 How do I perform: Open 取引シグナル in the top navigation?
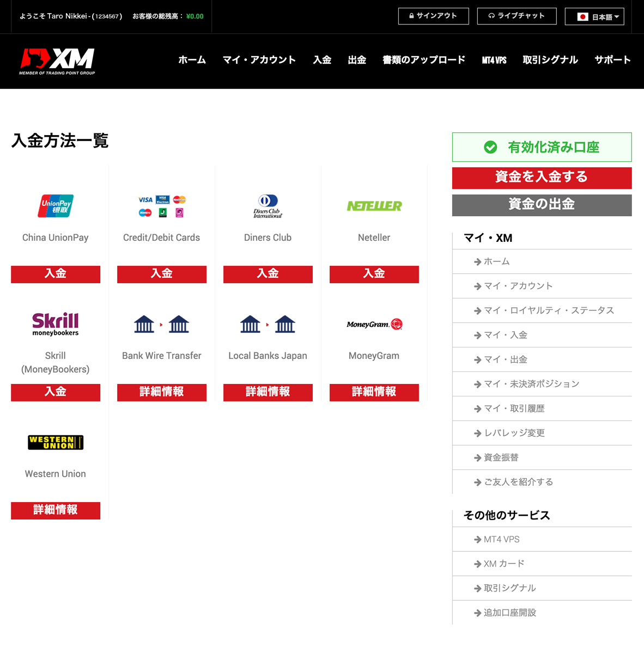[550, 60]
